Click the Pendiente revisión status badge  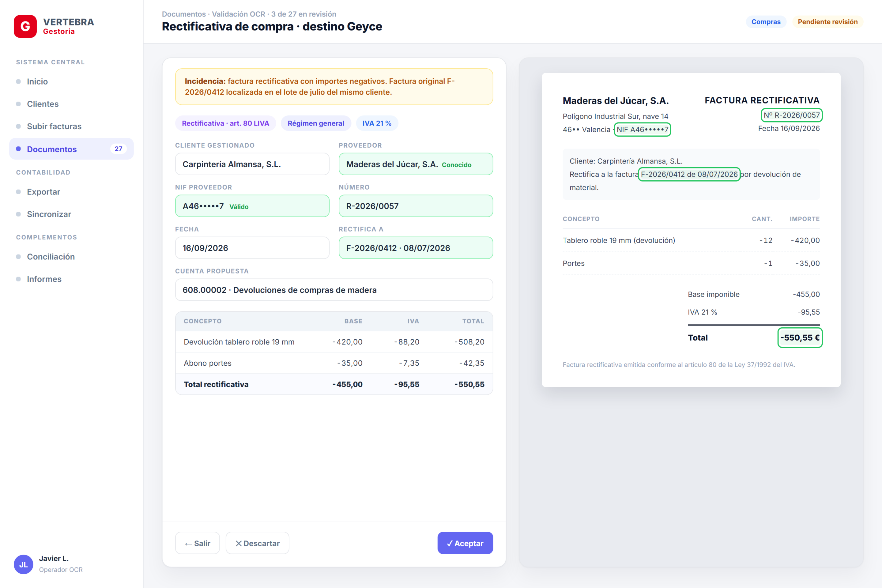tap(827, 22)
